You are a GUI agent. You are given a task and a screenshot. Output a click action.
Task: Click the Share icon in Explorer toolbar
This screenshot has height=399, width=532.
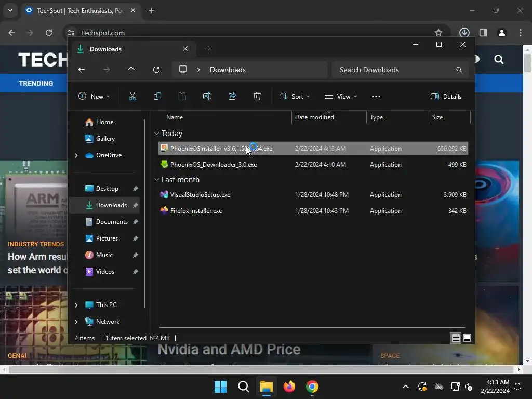coord(232,96)
